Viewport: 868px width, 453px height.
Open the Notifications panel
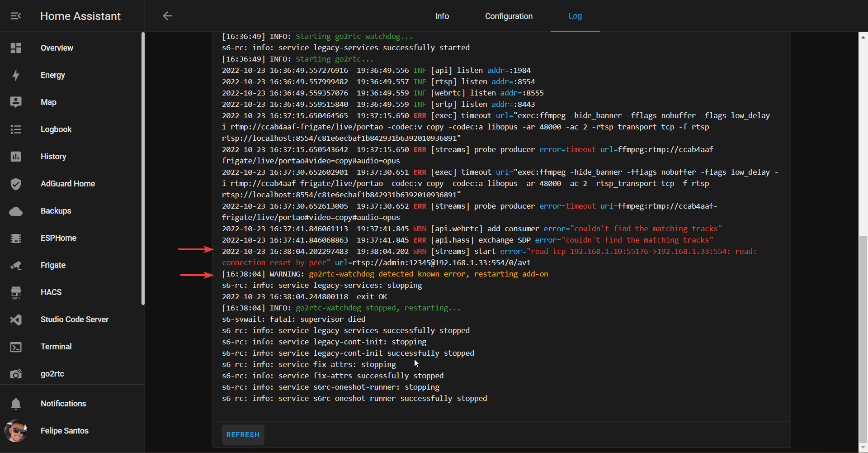(x=63, y=404)
